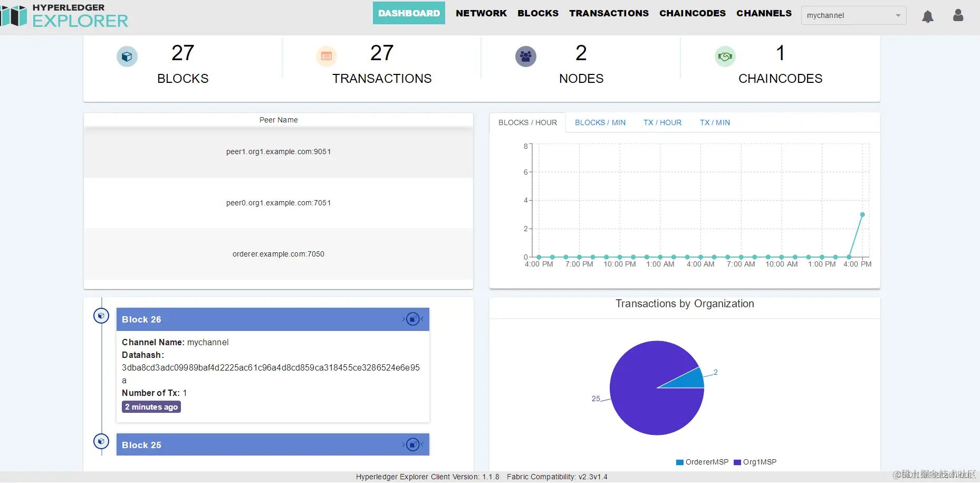Click the chaincodes handshake icon
This screenshot has width=980, height=483.
point(725,56)
